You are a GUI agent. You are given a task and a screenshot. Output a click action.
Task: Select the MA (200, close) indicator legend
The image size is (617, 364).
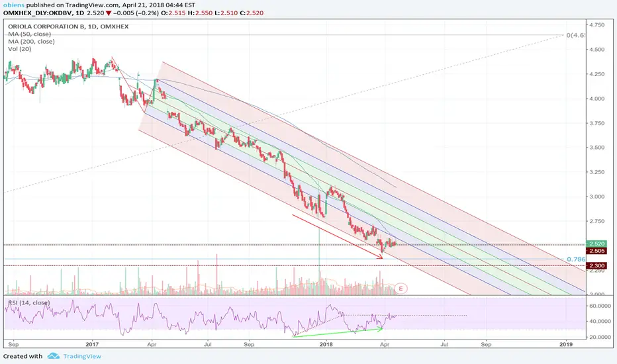click(32, 41)
